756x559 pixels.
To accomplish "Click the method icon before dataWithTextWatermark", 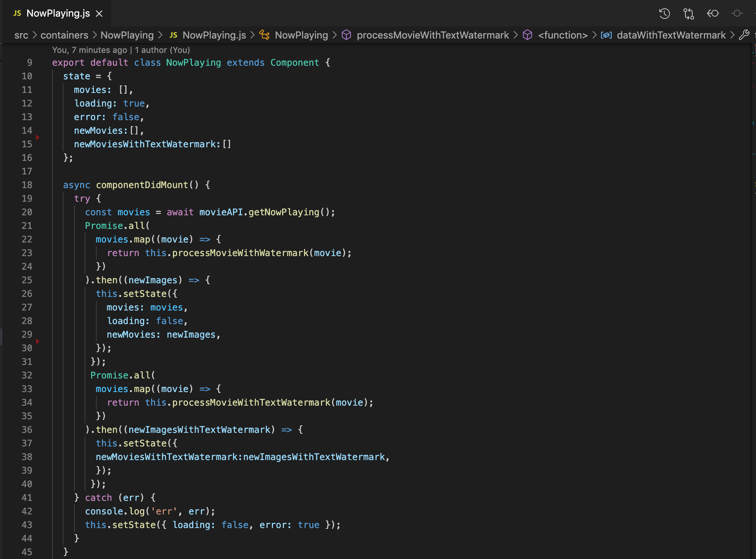I will pos(606,35).
